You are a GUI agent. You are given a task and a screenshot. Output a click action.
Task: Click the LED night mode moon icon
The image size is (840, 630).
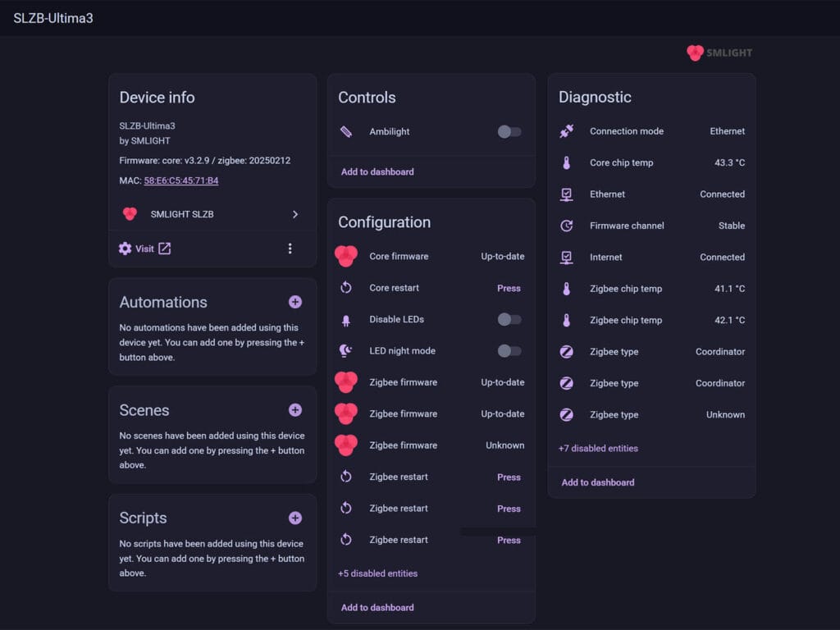pyautogui.click(x=346, y=350)
